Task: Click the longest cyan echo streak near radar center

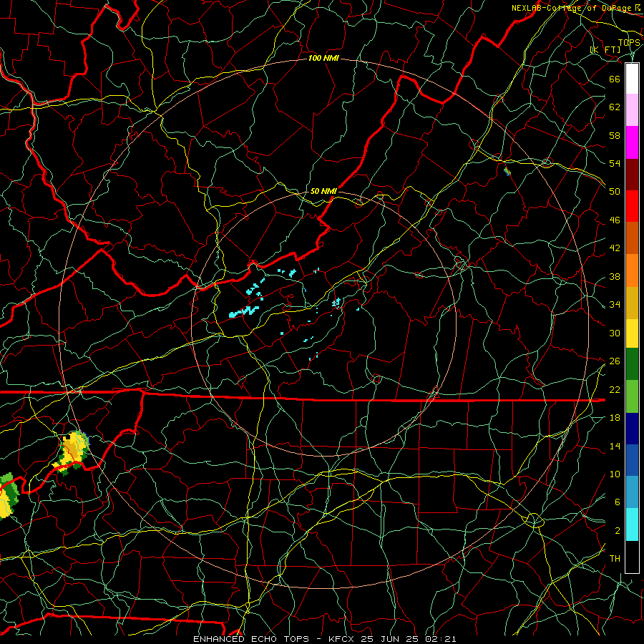Action: [244, 312]
